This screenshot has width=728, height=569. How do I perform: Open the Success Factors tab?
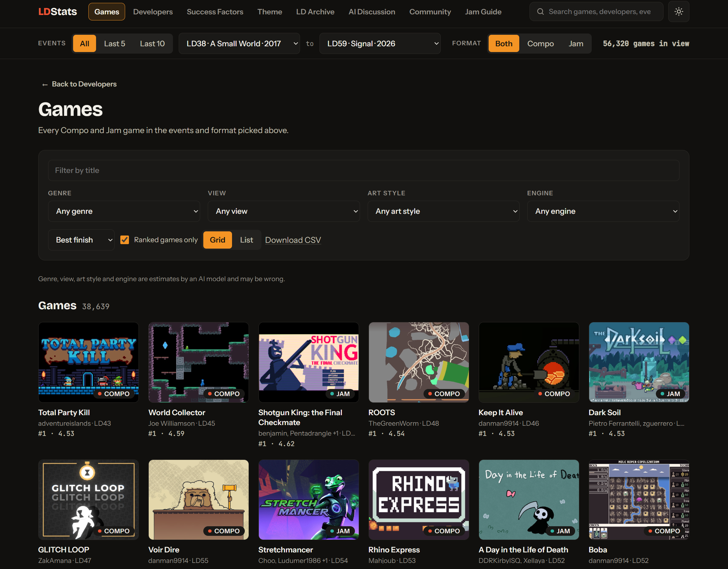pyautogui.click(x=215, y=12)
